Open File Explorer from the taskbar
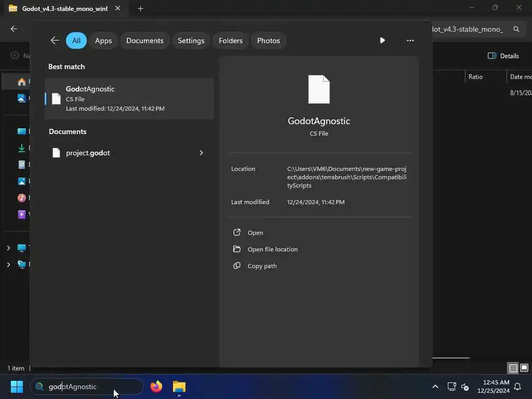The height and width of the screenshot is (399, 532). pyautogui.click(x=179, y=387)
